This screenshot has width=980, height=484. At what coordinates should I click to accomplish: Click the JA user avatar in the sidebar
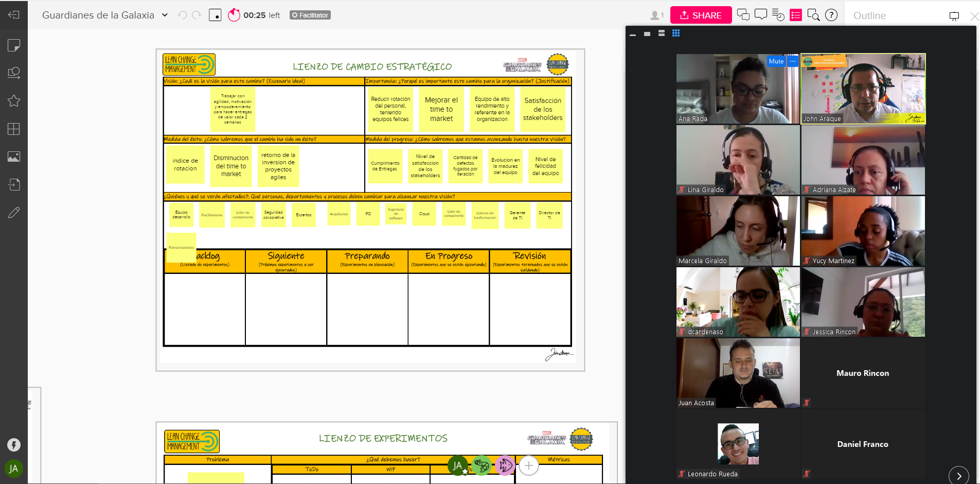coord(14,469)
